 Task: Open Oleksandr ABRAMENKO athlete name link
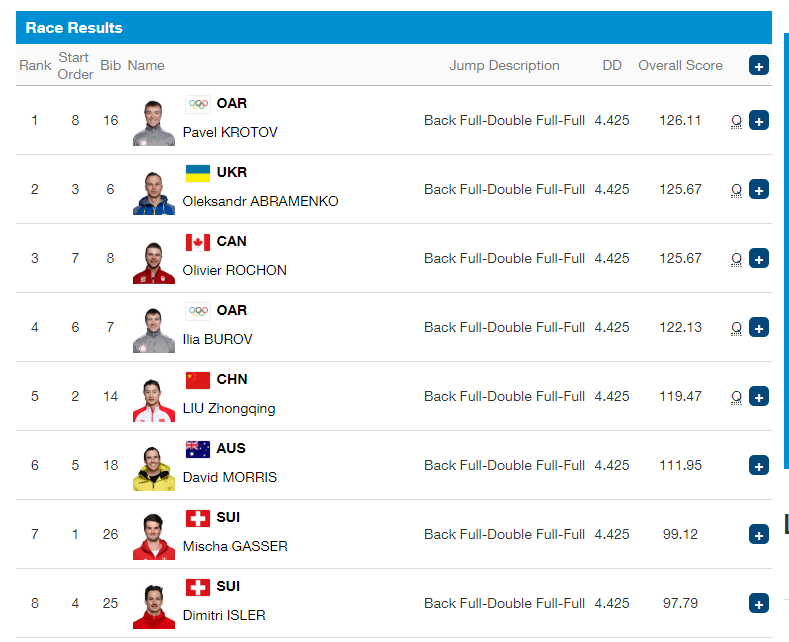click(x=260, y=201)
